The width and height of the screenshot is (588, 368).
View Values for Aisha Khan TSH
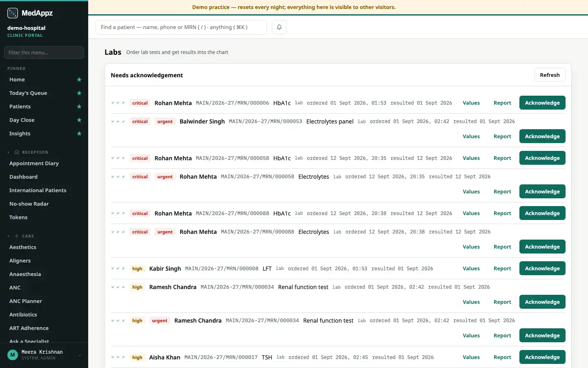pos(471,357)
